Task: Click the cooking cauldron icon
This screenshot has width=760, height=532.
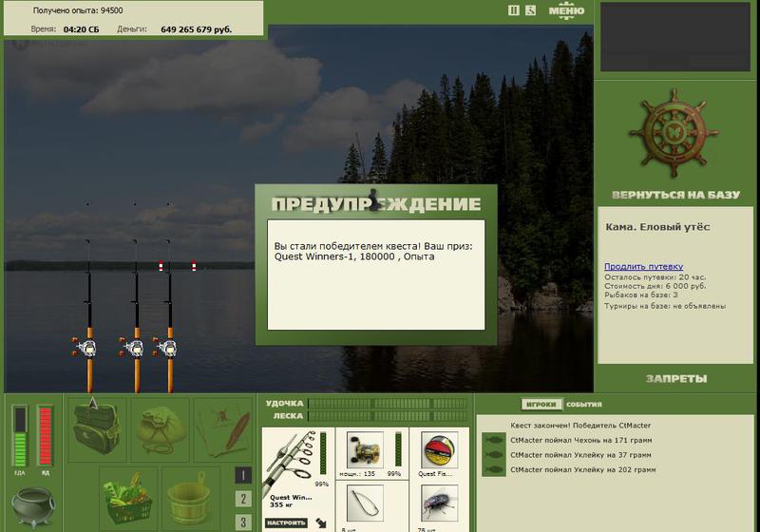Action: click(33, 506)
